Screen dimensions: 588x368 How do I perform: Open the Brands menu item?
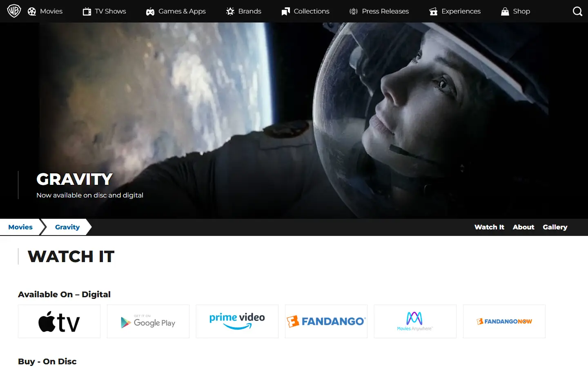[x=249, y=11]
